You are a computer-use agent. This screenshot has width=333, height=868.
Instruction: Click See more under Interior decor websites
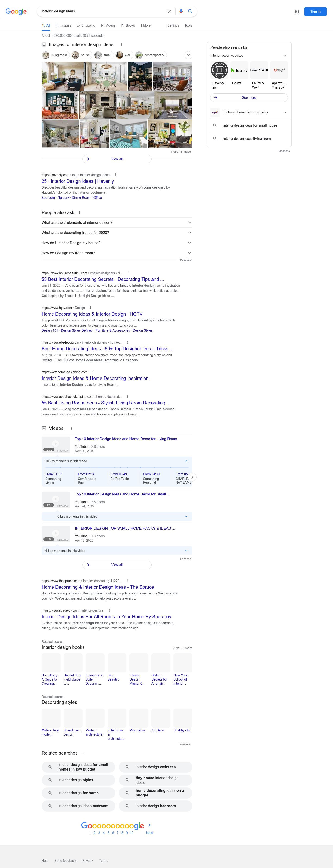coord(249,98)
